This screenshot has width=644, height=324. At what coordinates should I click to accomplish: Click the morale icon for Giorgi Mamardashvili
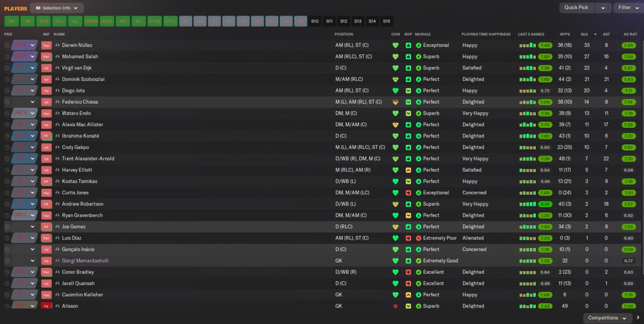419,261
